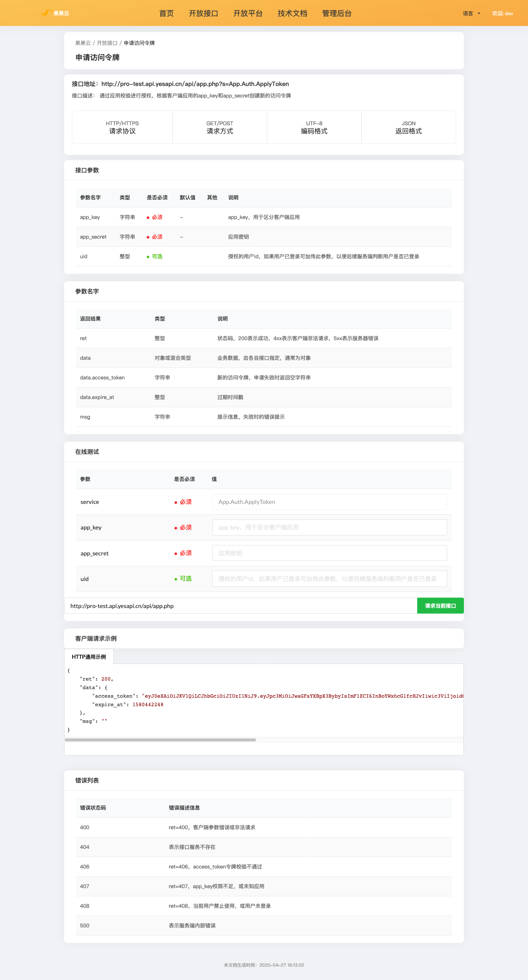Click the 果果云 breadcrumb link

83,43
